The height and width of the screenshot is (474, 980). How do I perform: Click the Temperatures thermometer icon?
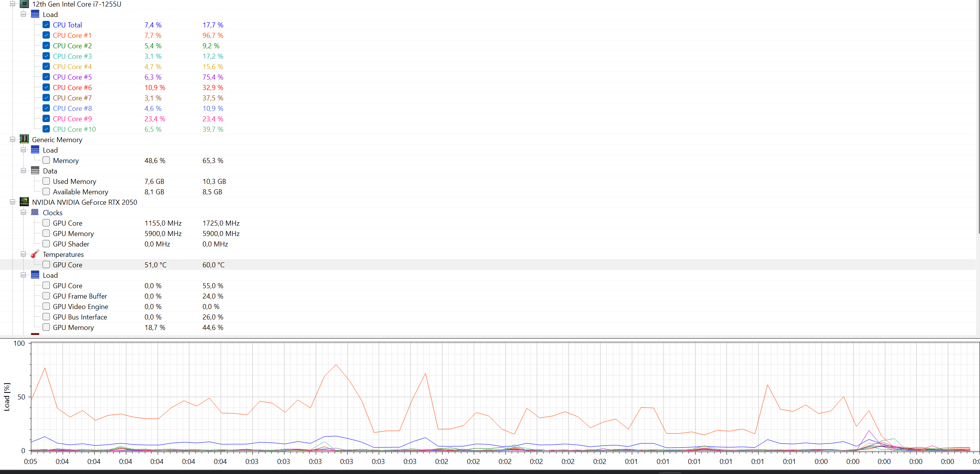pos(35,254)
